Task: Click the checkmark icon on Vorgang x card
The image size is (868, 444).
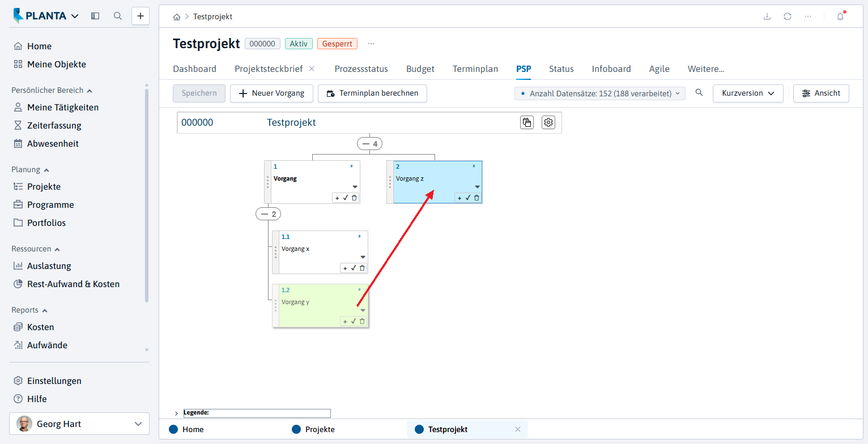Action: (354, 268)
